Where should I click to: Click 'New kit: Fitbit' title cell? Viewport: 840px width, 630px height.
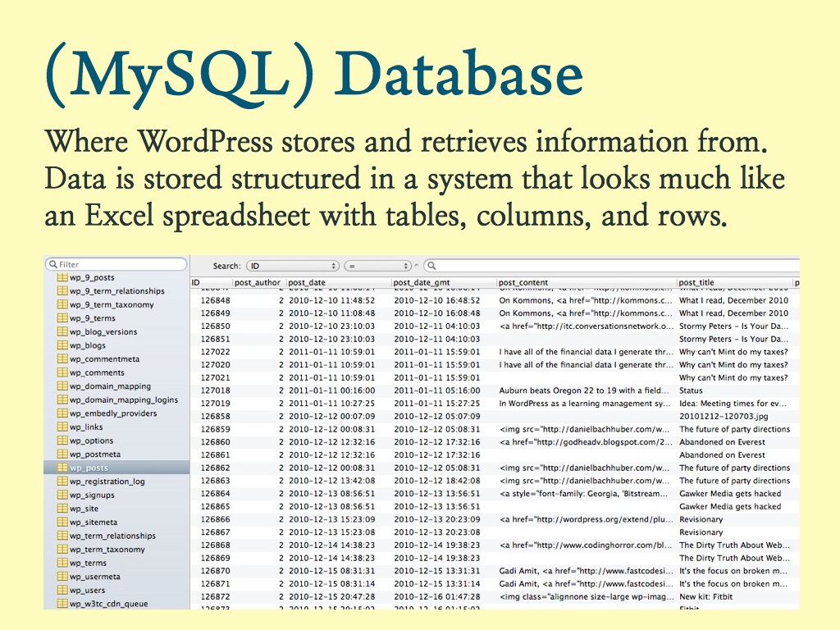[705, 596]
